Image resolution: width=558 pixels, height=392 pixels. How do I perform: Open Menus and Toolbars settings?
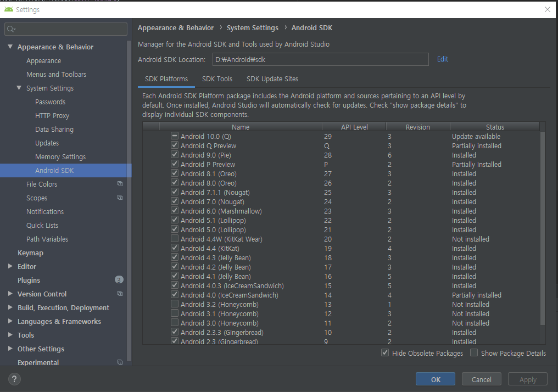click(x=56, y=74)
